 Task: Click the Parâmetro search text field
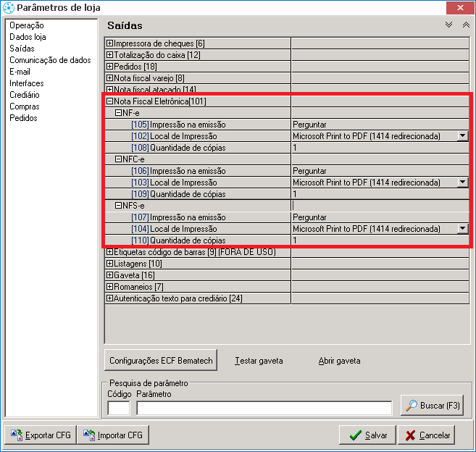point(264,408)
